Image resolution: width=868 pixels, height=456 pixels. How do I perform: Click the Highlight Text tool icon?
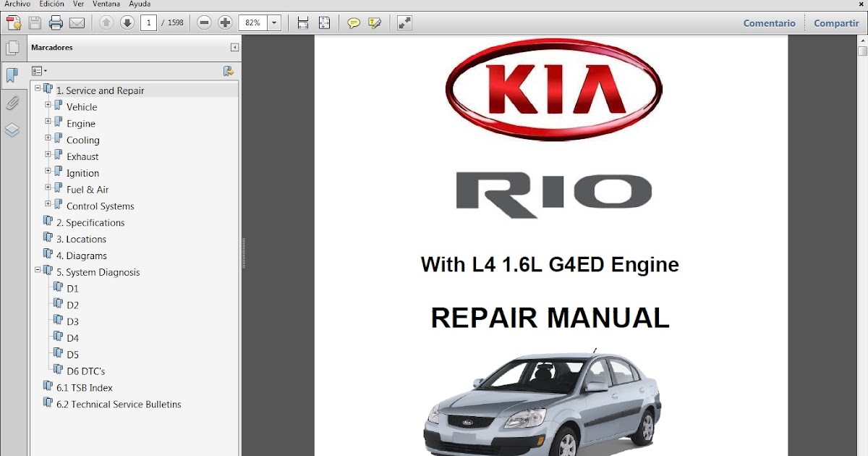coord(375,23)
